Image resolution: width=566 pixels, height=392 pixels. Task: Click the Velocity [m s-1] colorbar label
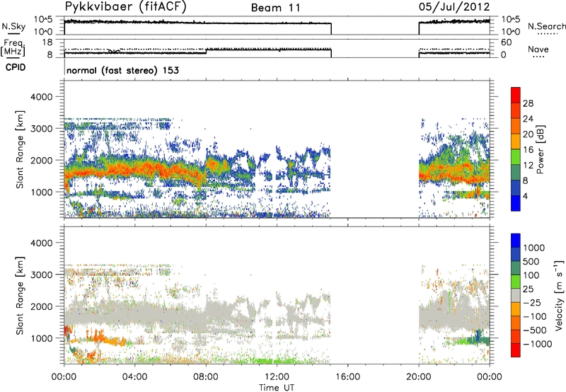[559, 295]
